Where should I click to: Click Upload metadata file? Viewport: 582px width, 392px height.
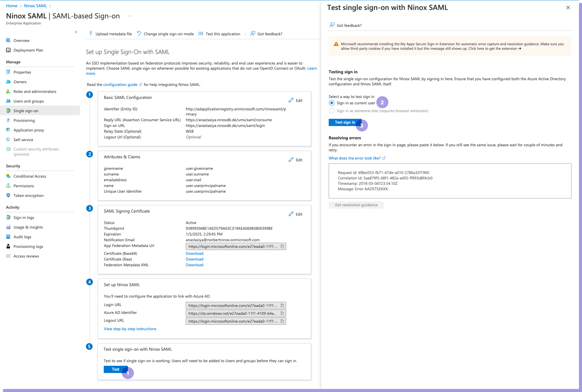pos(110,34)
